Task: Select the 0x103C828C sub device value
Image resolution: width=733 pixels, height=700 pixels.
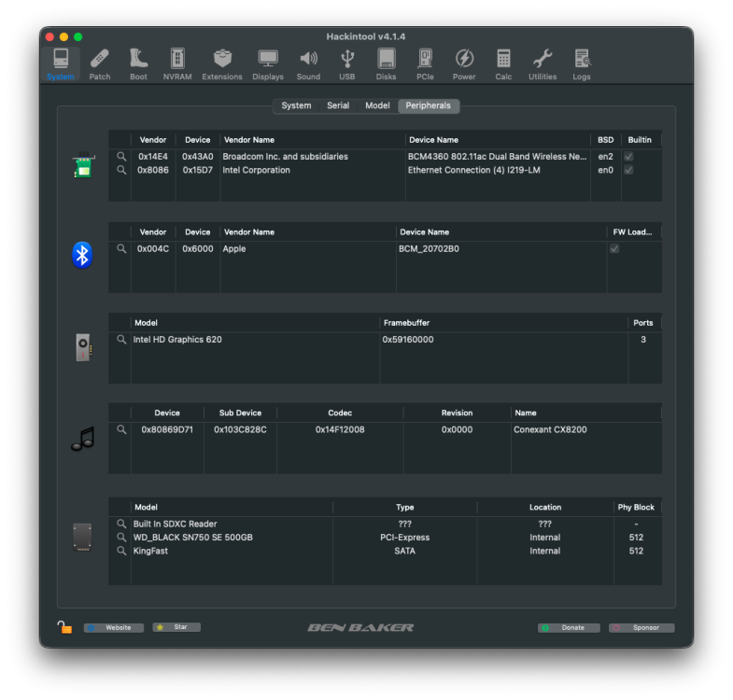Action: [240, 429]
